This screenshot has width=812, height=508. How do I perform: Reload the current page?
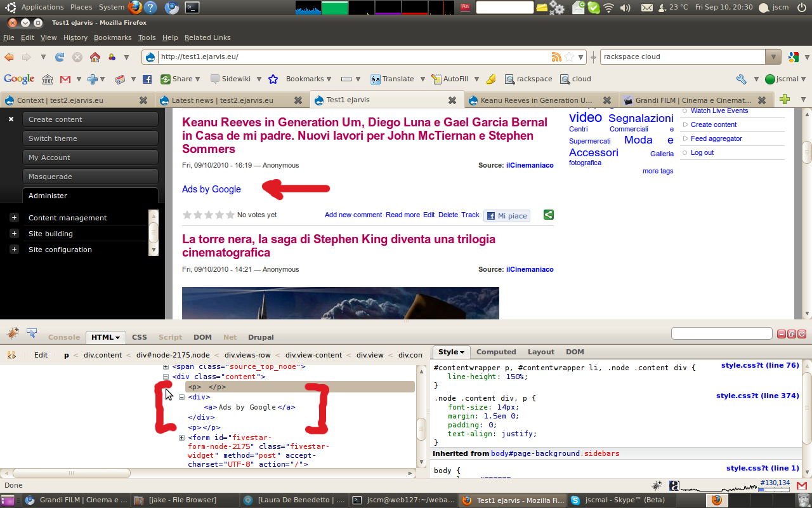60,57
